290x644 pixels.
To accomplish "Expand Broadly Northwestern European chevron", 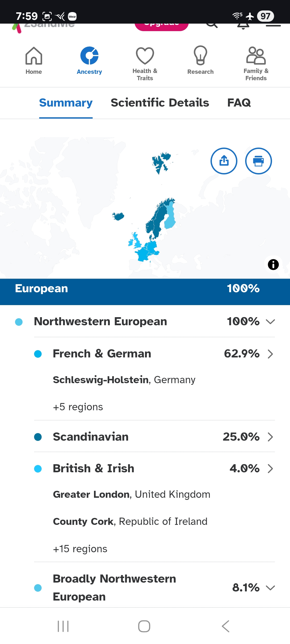I will pos(270,588).
